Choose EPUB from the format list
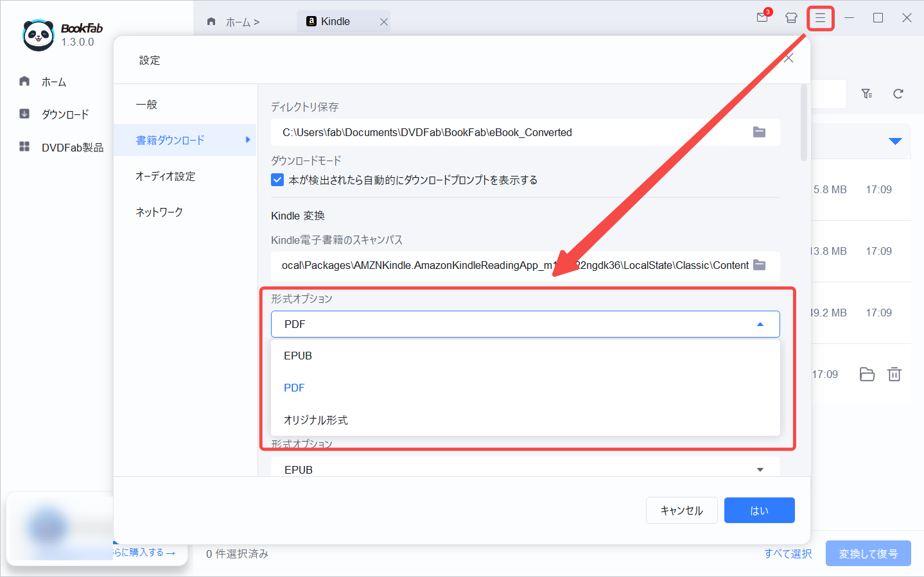Viewport: 924px width, 577px height. 525,356
